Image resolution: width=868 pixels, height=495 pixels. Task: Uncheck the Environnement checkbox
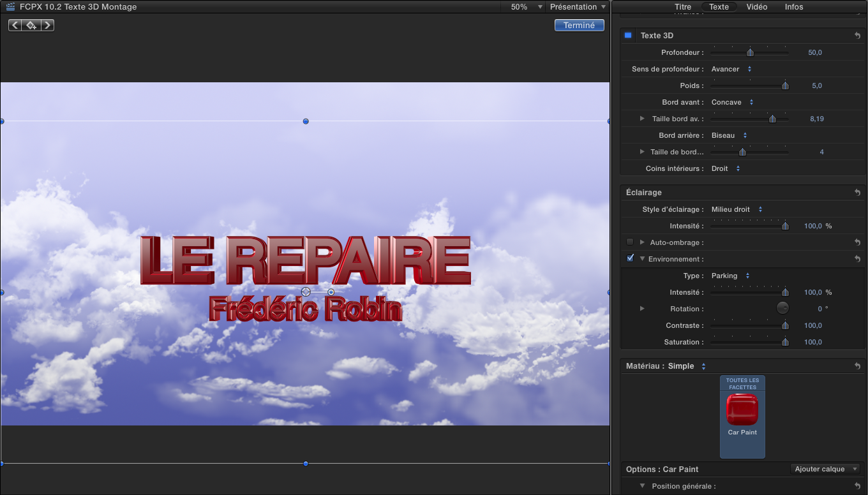[630, 259]
